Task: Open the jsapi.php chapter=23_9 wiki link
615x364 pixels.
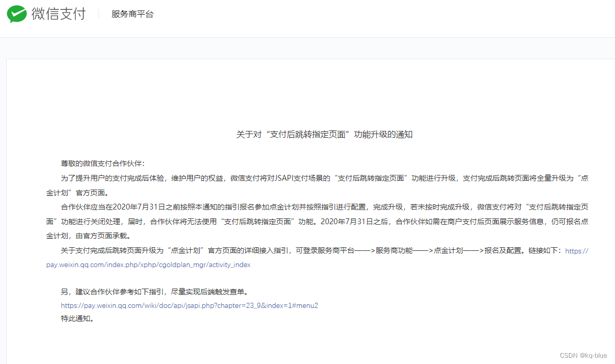Action: (189, 306)
